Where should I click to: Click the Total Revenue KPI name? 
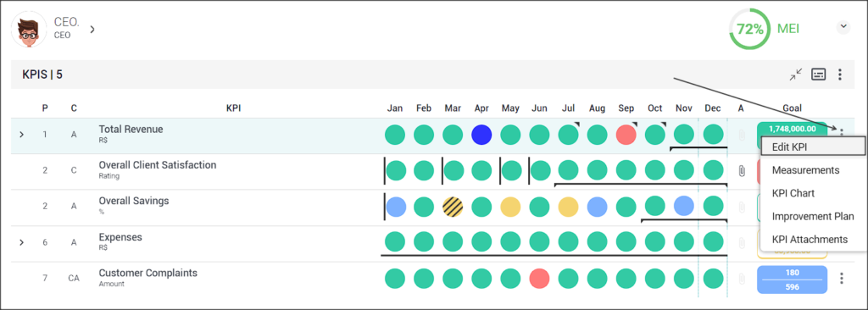point(131,129)
